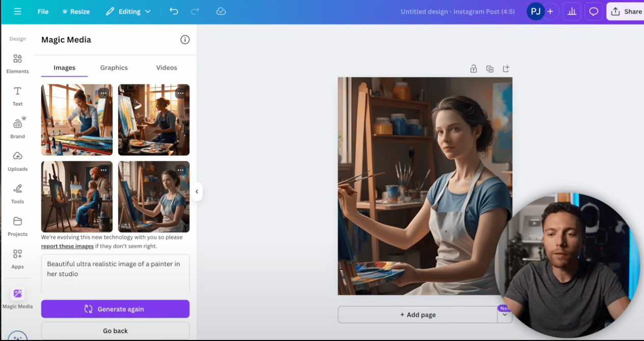
Task: Open the PJ profile avatar
Action: [535, 11]
